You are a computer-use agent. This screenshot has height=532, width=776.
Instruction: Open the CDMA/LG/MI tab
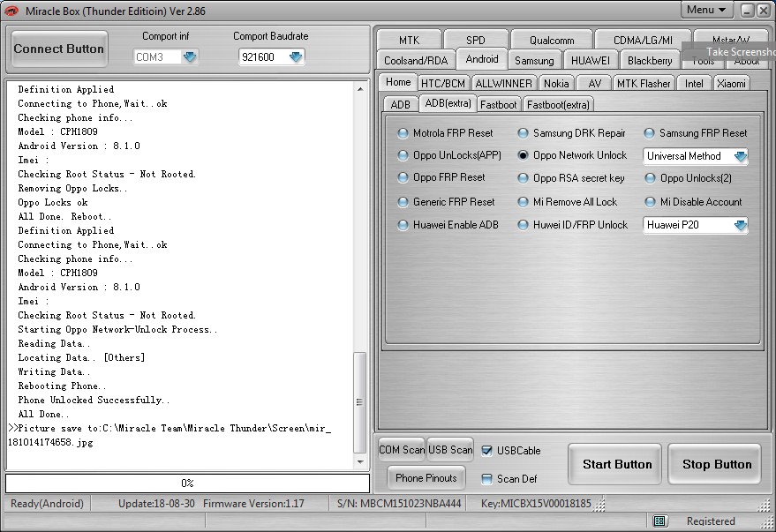click(x=643, y=40)
